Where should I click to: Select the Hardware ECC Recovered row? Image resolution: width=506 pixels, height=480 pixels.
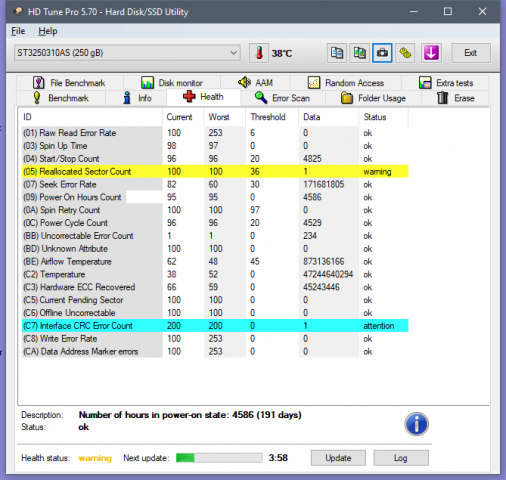(215, 287)
